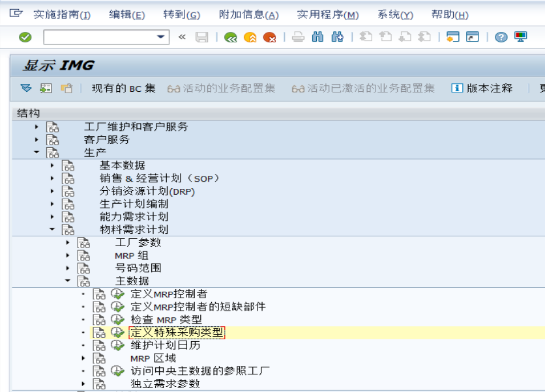Execute the 定义特殊采购类型 activity icon
This screenshot has height=392, width=545.
(x=117, y=332)
